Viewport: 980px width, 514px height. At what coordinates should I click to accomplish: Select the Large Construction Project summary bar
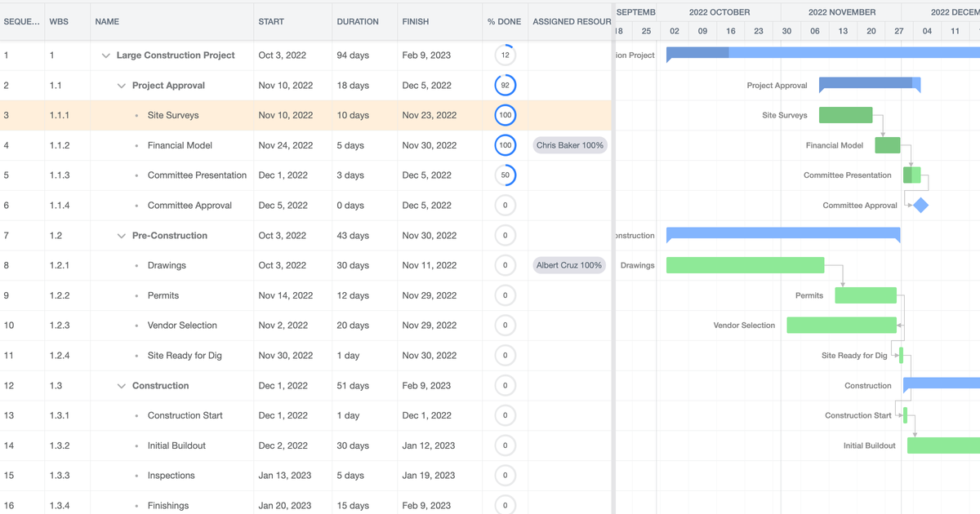(x=823, y=54)
